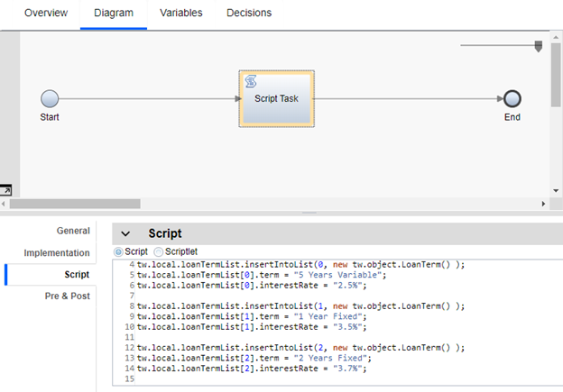Select the Script radio button

(119, 251)
